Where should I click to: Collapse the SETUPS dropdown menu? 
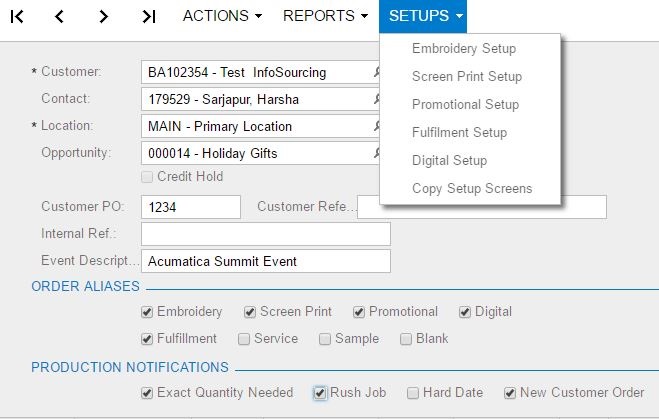(423, 16)
